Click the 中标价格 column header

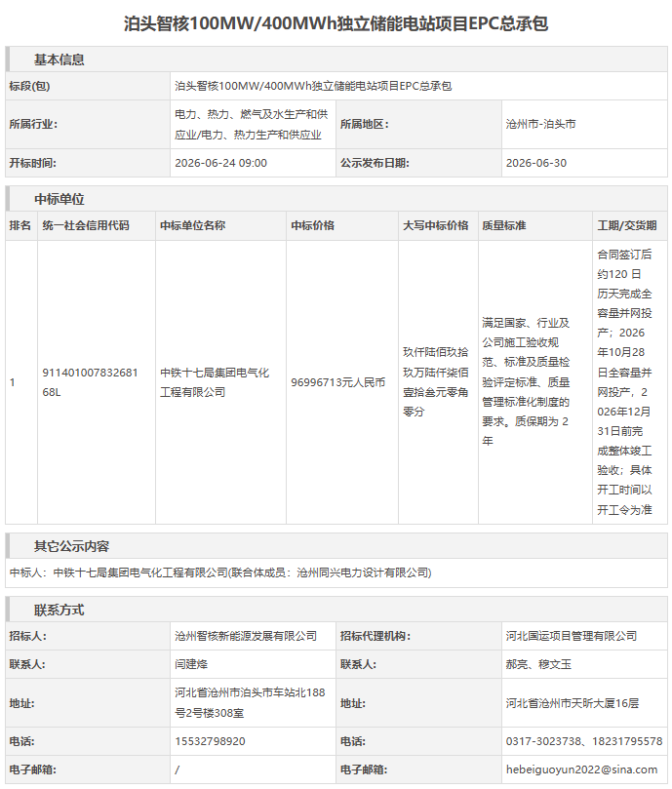313,225
